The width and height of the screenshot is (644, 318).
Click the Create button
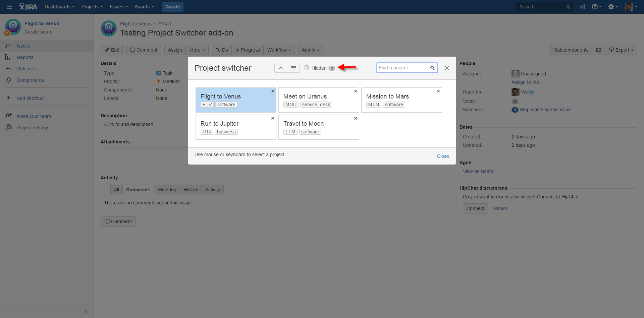pos(173,7)
